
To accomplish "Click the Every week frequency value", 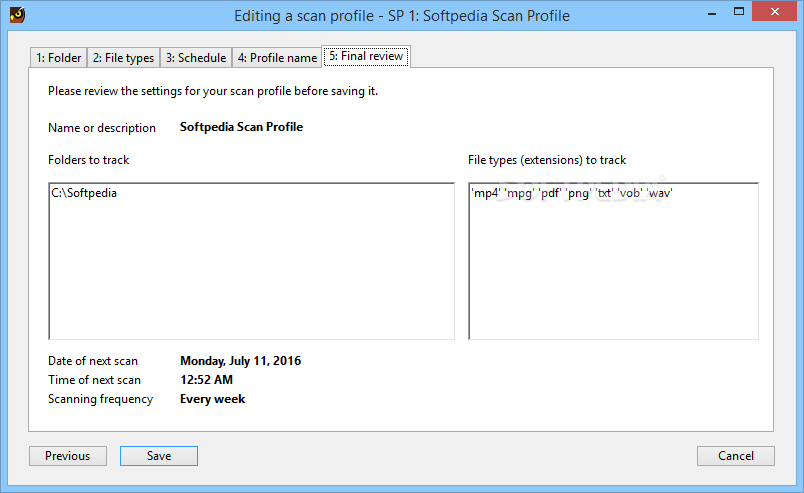I will point(212,399).
